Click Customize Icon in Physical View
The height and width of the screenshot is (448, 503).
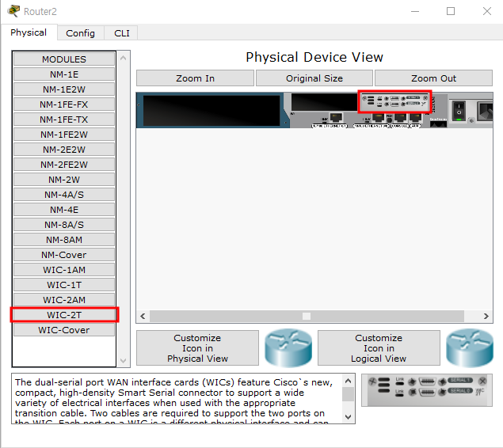point(197,348)
